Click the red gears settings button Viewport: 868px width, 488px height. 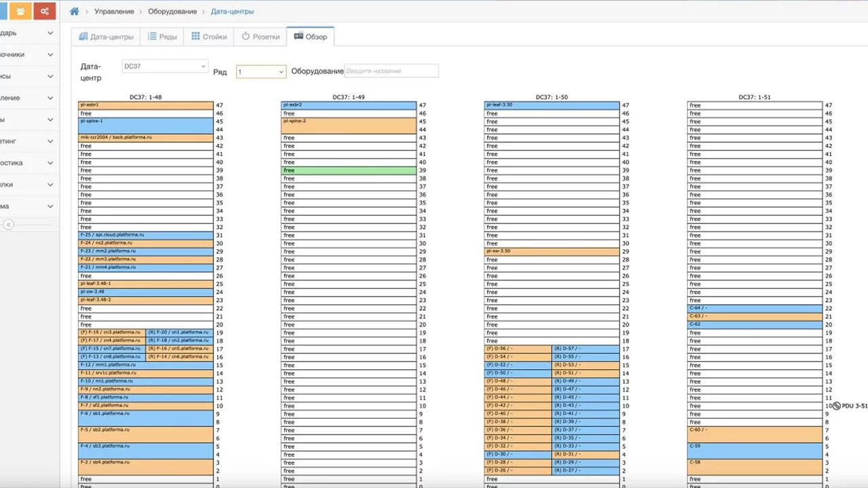click(45, 11)
